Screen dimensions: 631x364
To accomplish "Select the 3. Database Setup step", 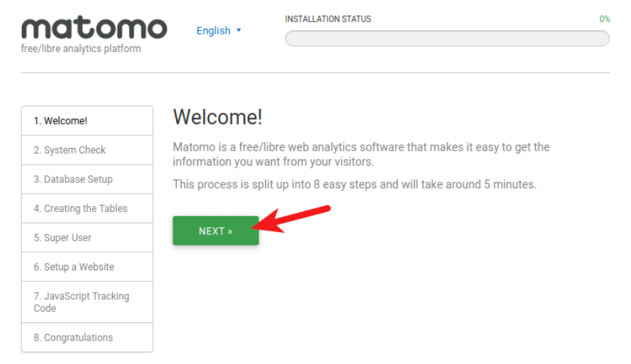I will point(87,180).
